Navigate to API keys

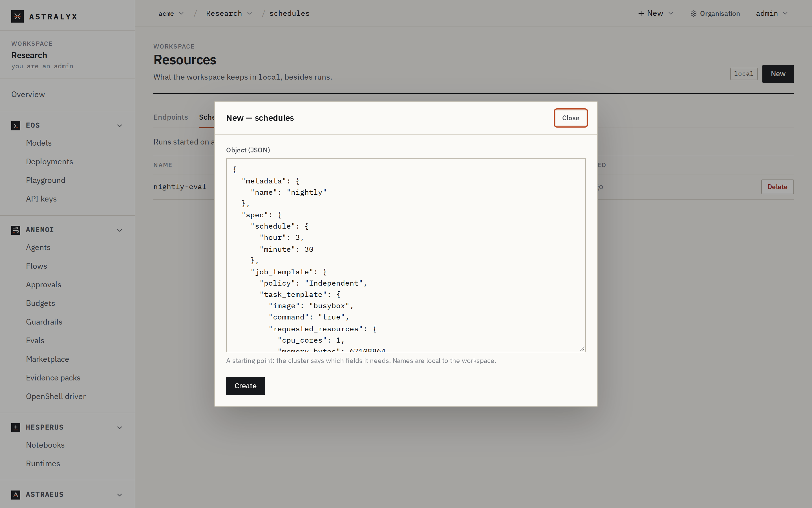(41, 199)
